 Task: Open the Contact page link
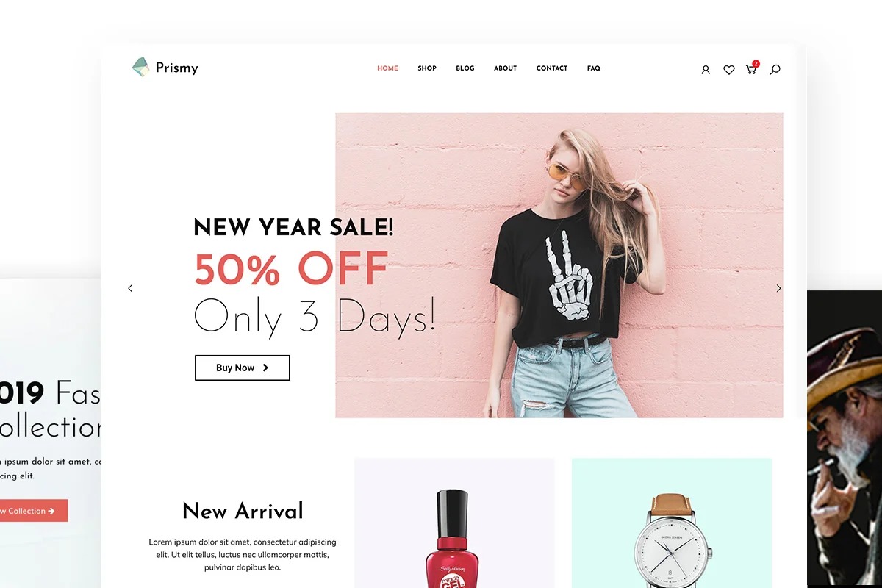552,68
